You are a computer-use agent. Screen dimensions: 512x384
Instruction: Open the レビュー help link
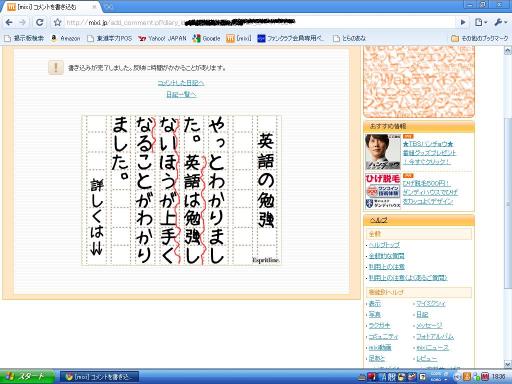tap(426, 358)
